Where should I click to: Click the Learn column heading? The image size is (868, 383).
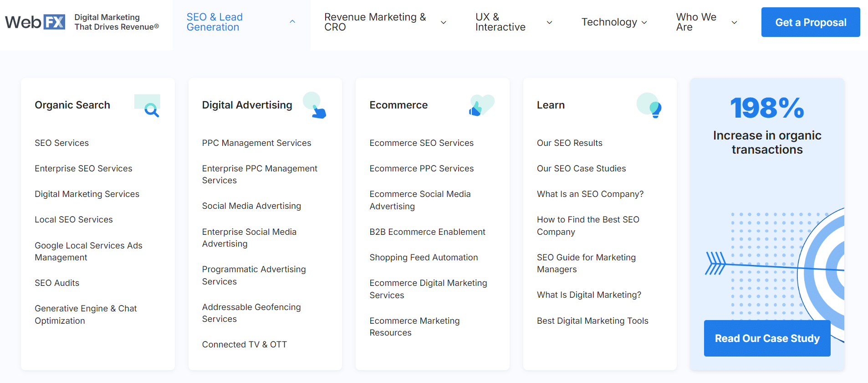(551, 105)
